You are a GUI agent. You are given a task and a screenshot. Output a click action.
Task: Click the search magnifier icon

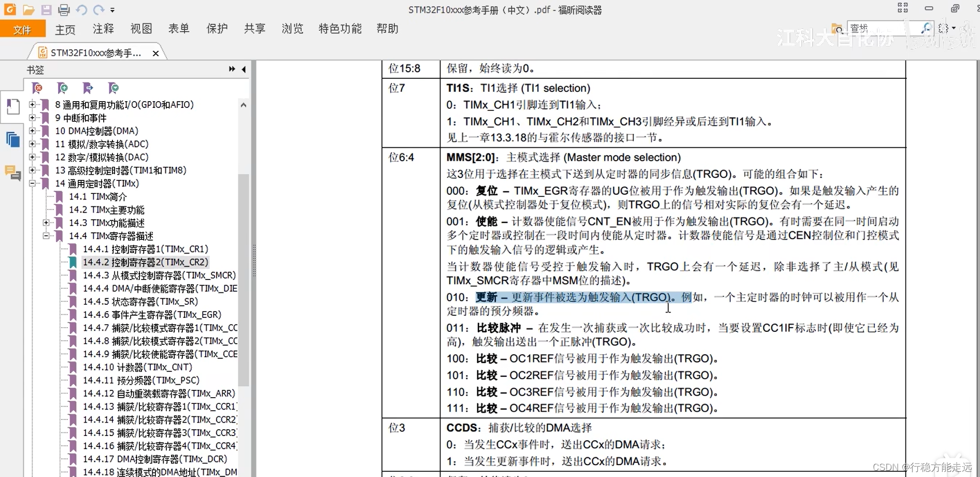(x=926, y=28)
